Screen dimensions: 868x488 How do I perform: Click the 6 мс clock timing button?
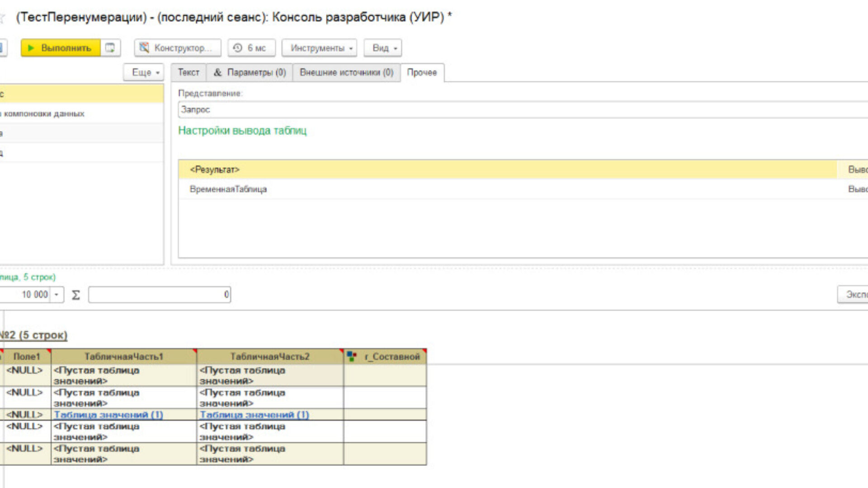click(251, 48)
